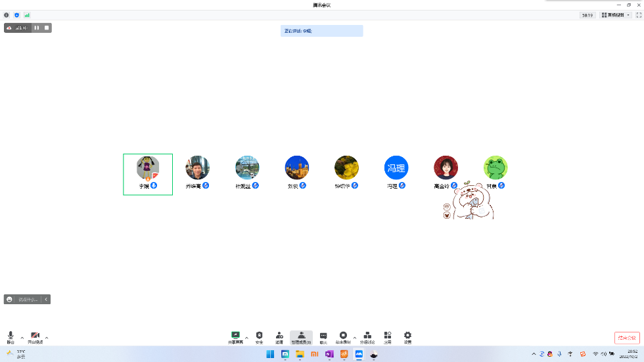Screen dimensions: 644x362
Task: Click the meeting info icon at top-left
Action: [x=7, y=14]
